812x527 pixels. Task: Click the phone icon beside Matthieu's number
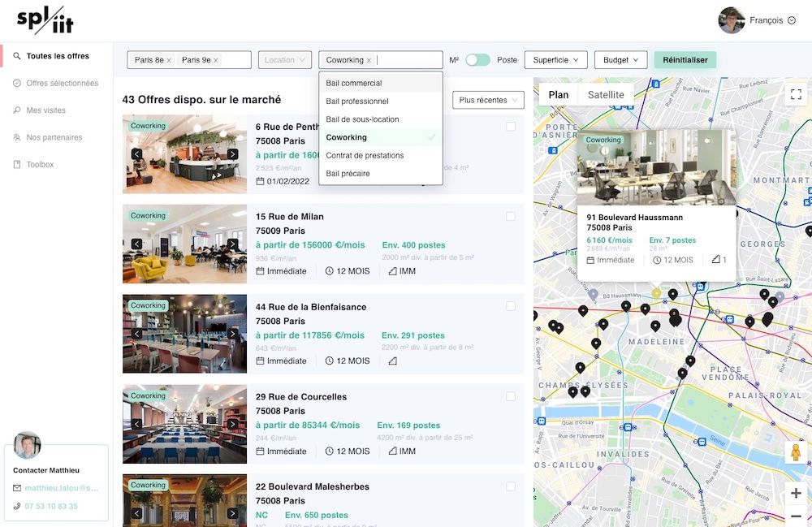[15, 505]
